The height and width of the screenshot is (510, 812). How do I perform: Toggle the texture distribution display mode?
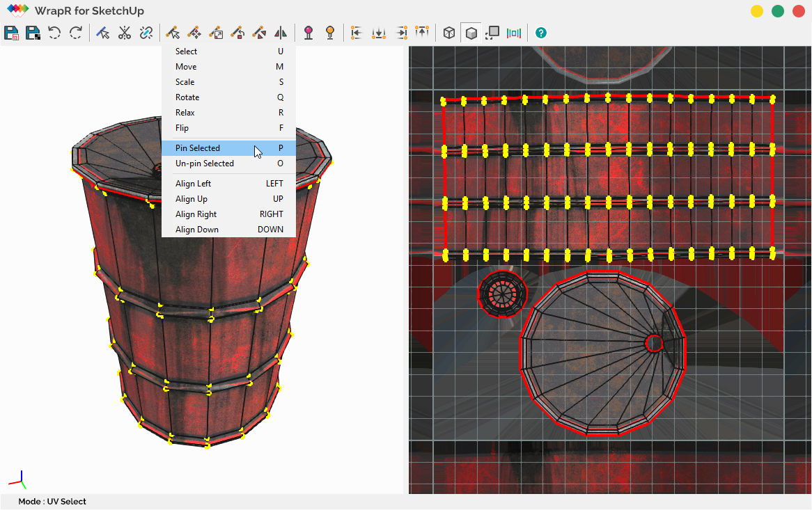[x=514, y=32]
